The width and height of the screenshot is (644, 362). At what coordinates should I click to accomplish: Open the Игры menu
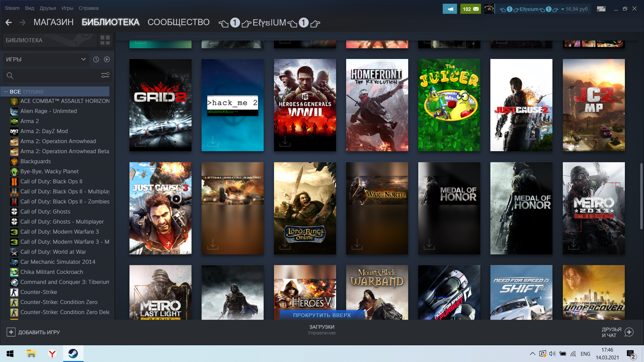pos(67,8)
